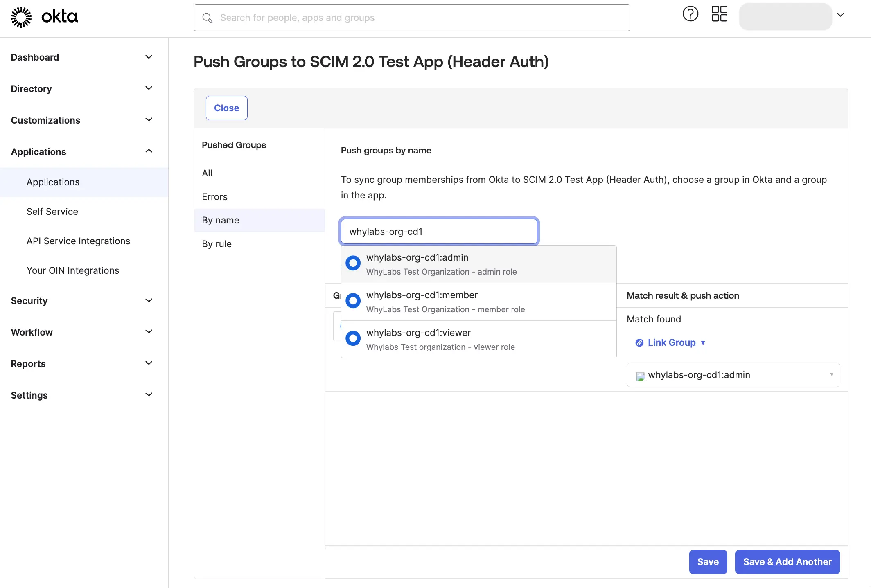
Task: Click the search magnifier icon
Action: 207,18
